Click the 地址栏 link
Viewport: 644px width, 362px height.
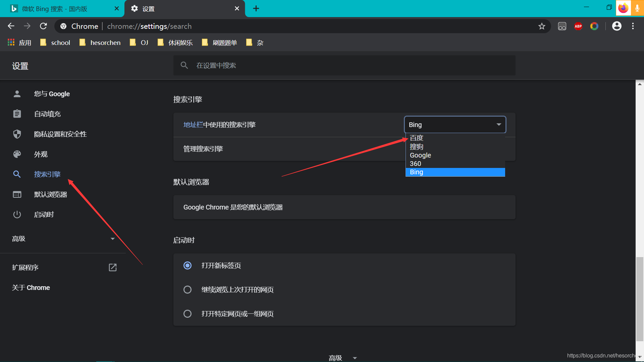(x=193, y=125)
